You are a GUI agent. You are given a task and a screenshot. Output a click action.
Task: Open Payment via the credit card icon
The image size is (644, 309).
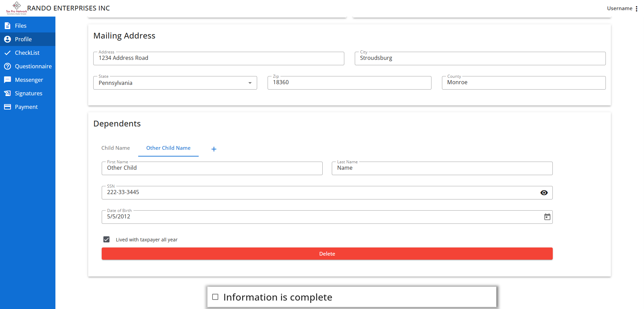[7, 107]
